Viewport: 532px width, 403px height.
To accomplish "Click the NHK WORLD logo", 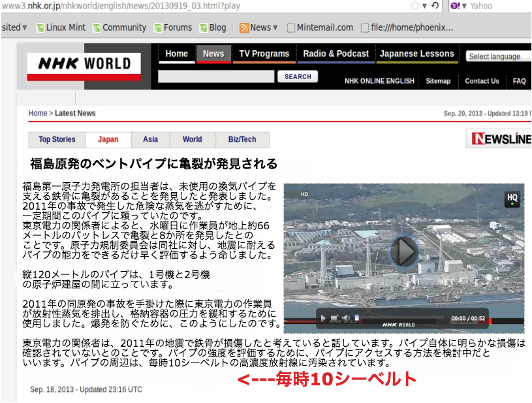I will (84, 66).
